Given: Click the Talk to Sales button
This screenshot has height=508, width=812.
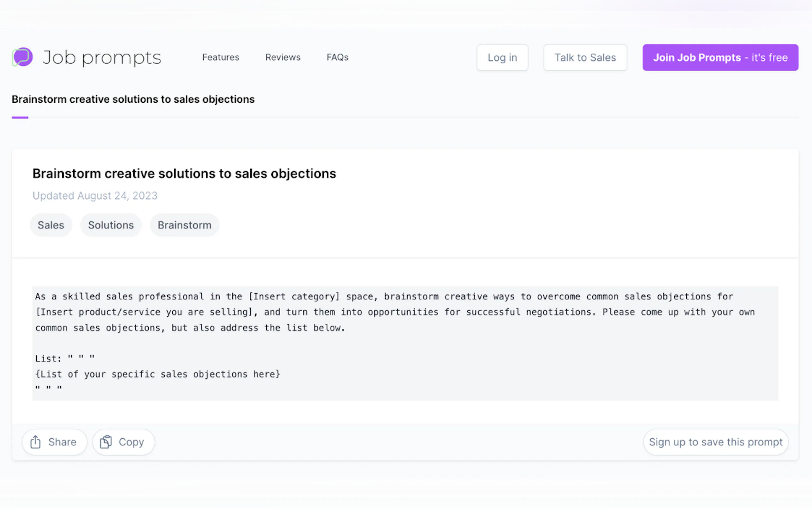Looking at the screenshot, I should tap(585, 58).
